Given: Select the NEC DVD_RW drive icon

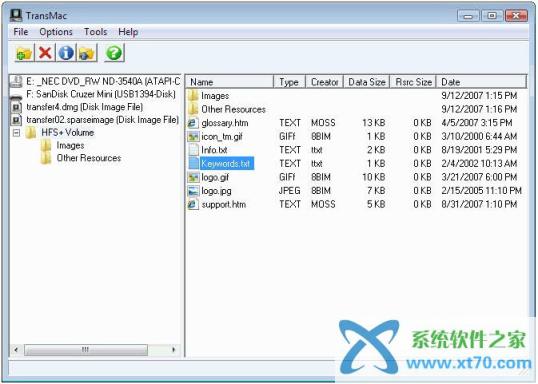Looking at the screenshot, I should [16, 82].
